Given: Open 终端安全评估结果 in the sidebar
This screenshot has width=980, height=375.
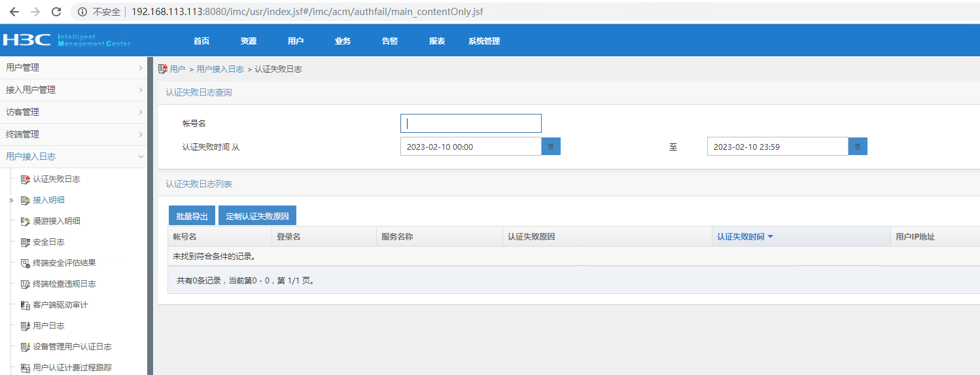Looking at the screenshot, I should (65, 263).
